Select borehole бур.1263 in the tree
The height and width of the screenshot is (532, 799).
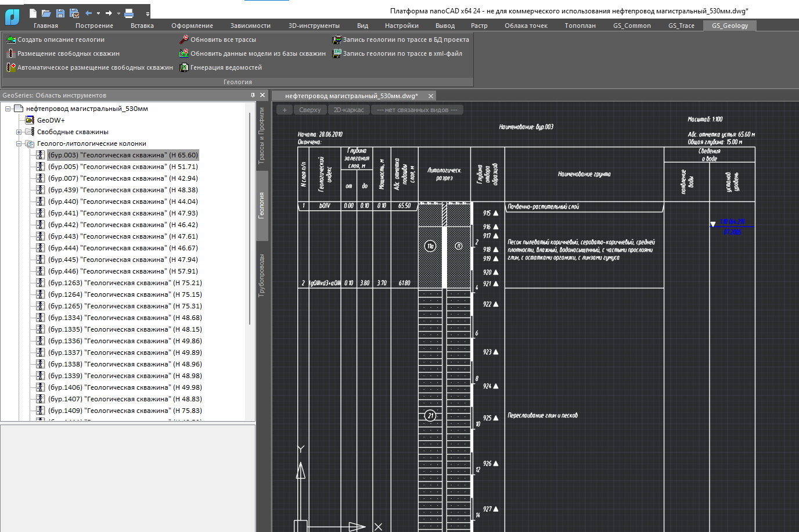pyautogui.click(x=125, y=283)
